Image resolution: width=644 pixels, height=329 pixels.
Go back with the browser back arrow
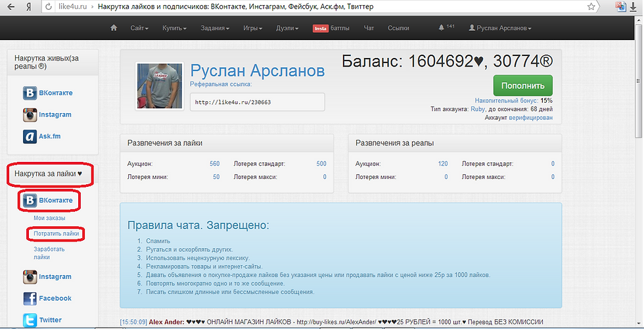pos(11,7)
